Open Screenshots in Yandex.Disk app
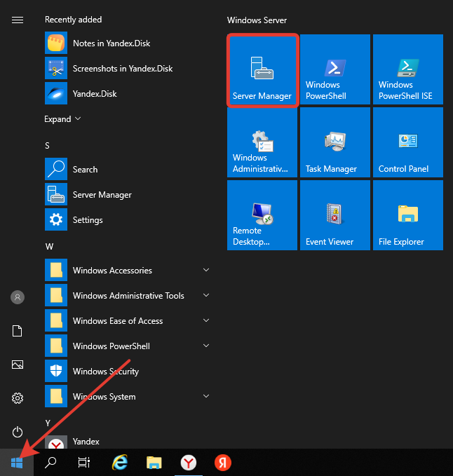453x476 pixels. 128,68
